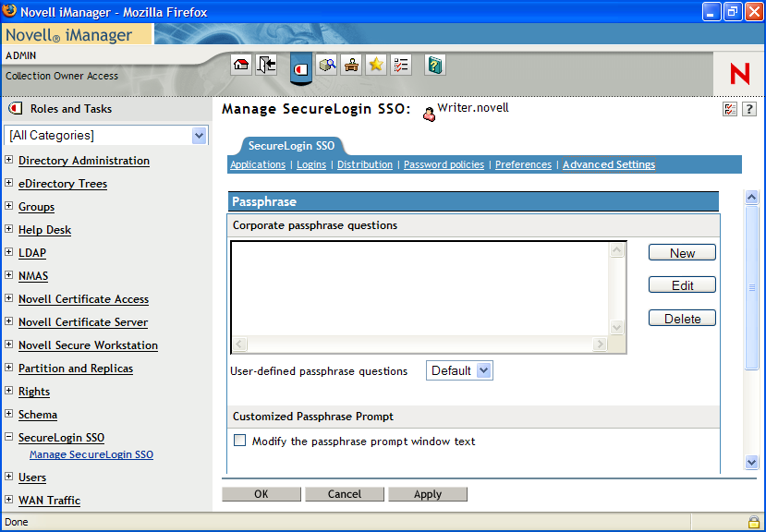Expand the Schema role
Image resolution: width=766 pixels, height=532 pixels.
[9, 413]
